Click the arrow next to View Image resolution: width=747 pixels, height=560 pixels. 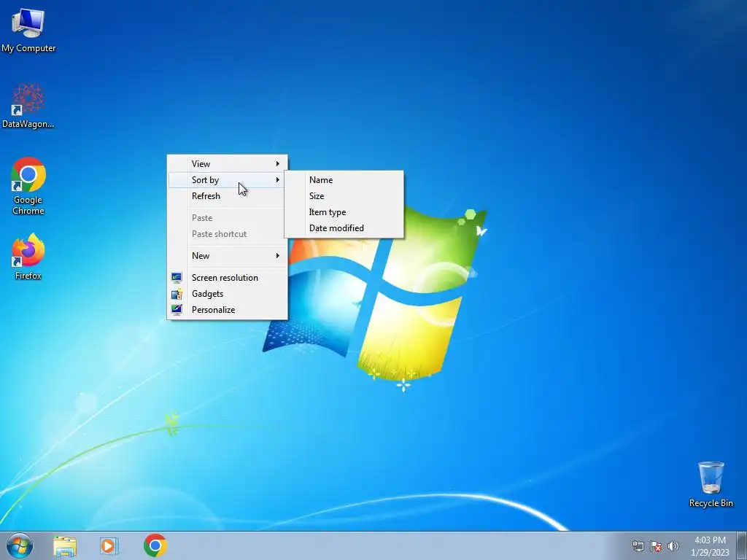point(278,164)
